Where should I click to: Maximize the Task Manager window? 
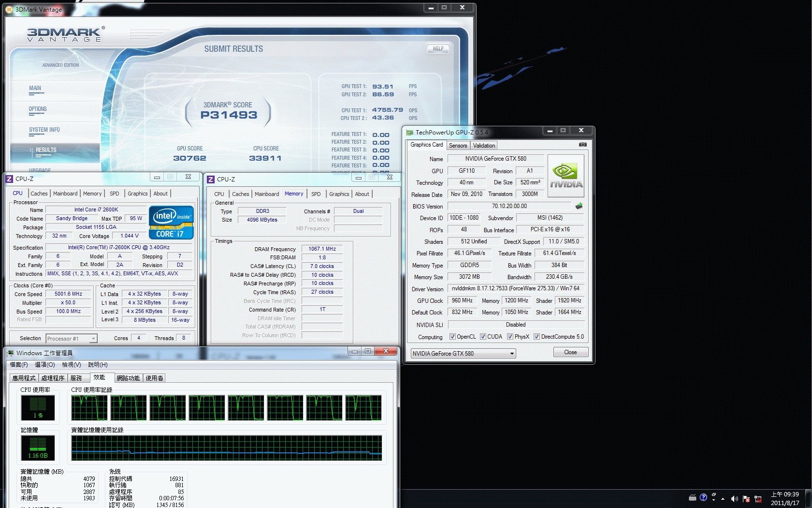368,351
